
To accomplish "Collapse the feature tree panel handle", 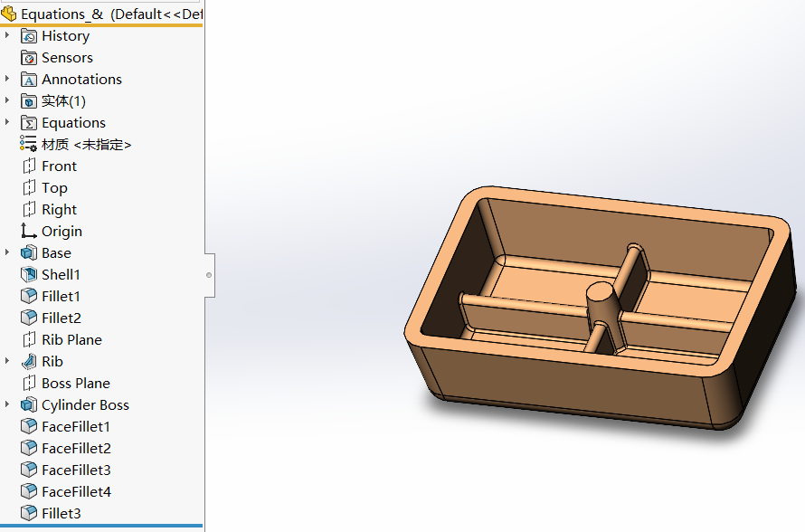I will point(210,275).
